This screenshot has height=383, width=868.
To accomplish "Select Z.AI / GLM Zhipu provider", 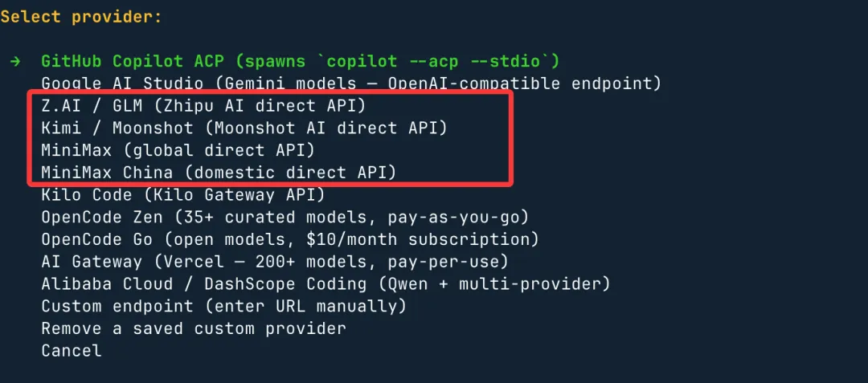I will click(203, 105).
